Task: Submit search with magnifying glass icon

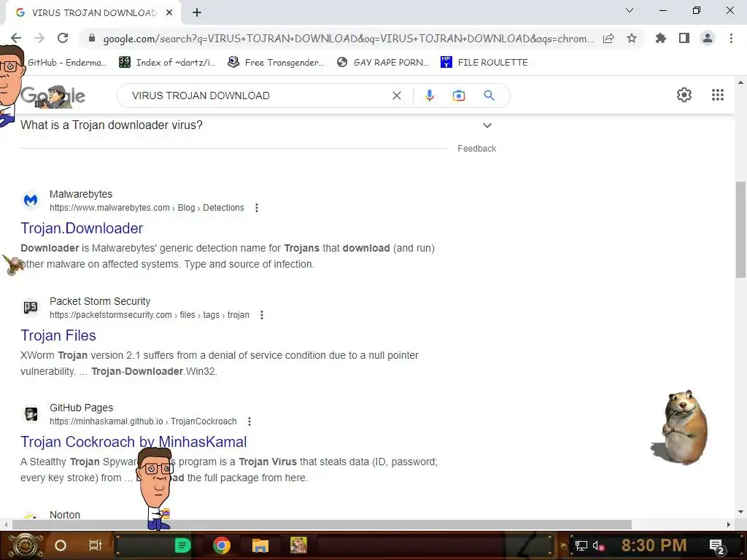Action: pyautogui.click(x=489, y=96)
